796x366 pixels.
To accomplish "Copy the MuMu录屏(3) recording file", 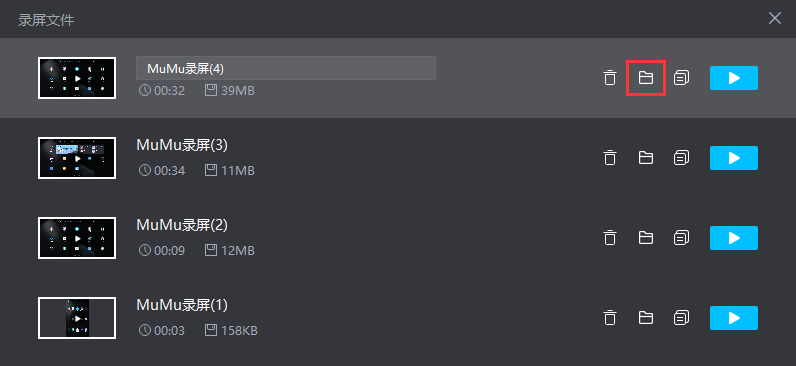I will tap(681, 158).
